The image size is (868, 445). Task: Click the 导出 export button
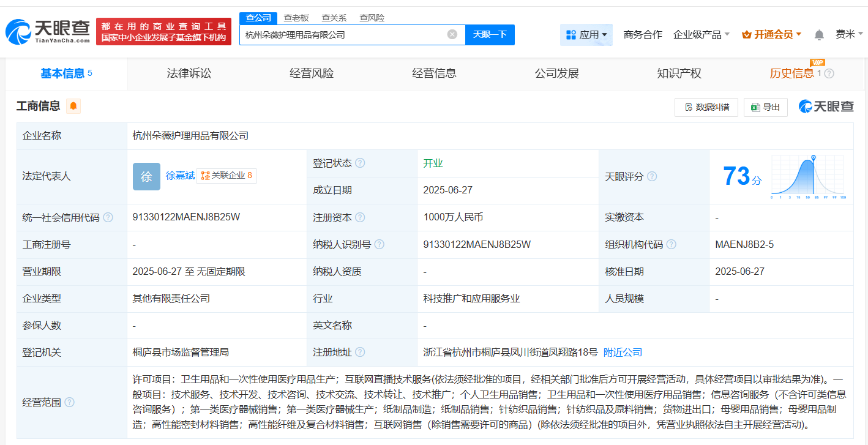pyautogui.click(x=765, y=107)
